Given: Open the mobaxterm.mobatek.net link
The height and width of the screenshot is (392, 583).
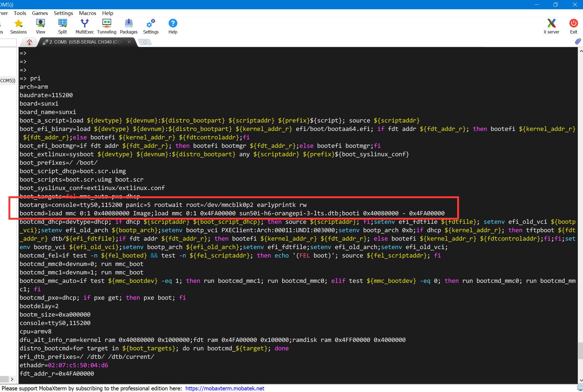Looking at the screenshot, I should coord(225,388).
